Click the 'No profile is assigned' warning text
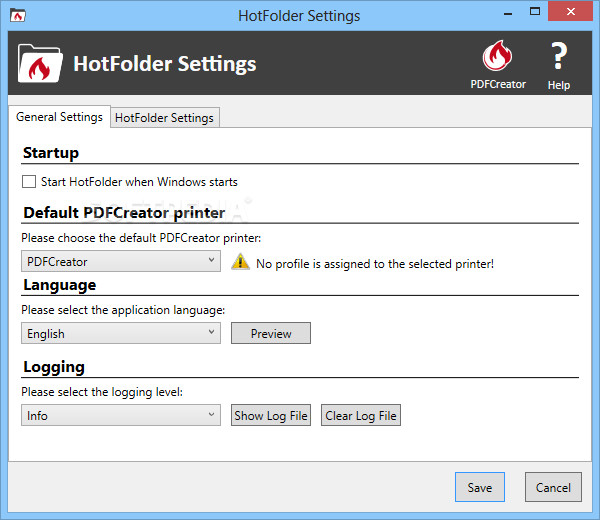The width and height of the screenshot is (600, 520). [375, 264]
